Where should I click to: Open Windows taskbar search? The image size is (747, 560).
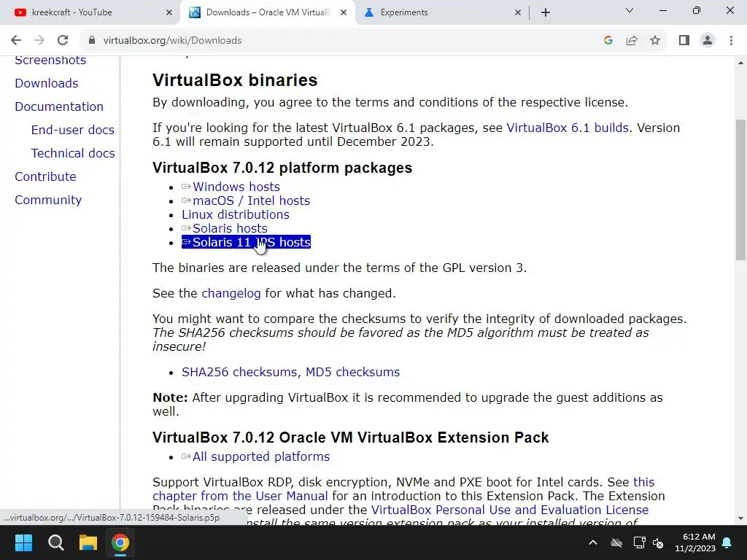(x=55, y=542)
